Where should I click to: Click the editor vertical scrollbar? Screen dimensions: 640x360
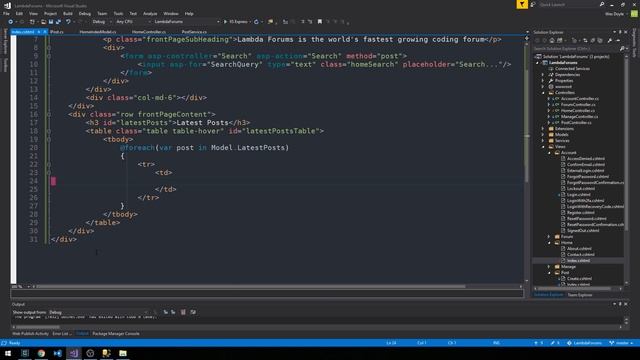coord(527,159)
